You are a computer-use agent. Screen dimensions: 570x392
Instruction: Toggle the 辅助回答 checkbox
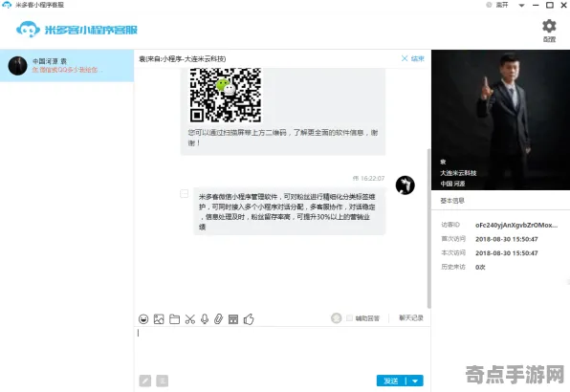(x=349, y=318)
